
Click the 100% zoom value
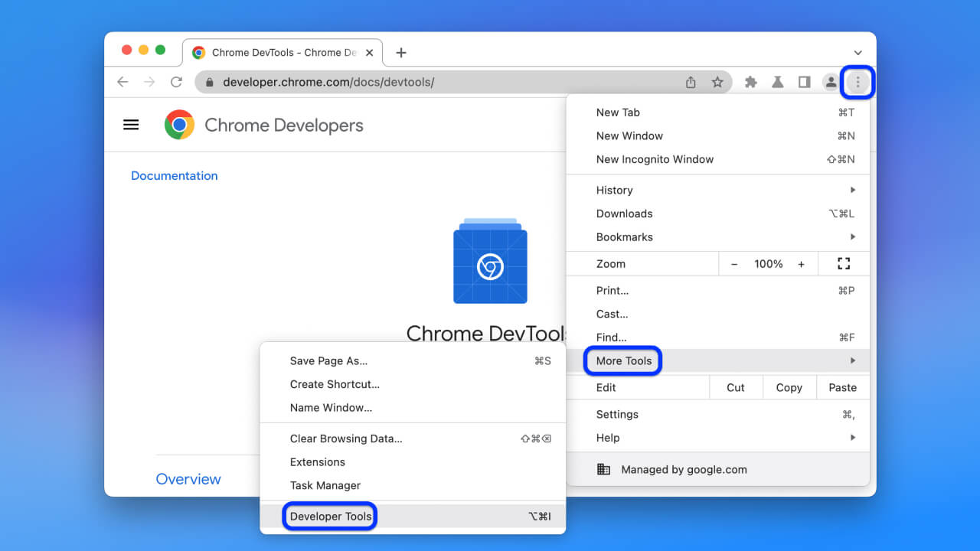[768, 264]
